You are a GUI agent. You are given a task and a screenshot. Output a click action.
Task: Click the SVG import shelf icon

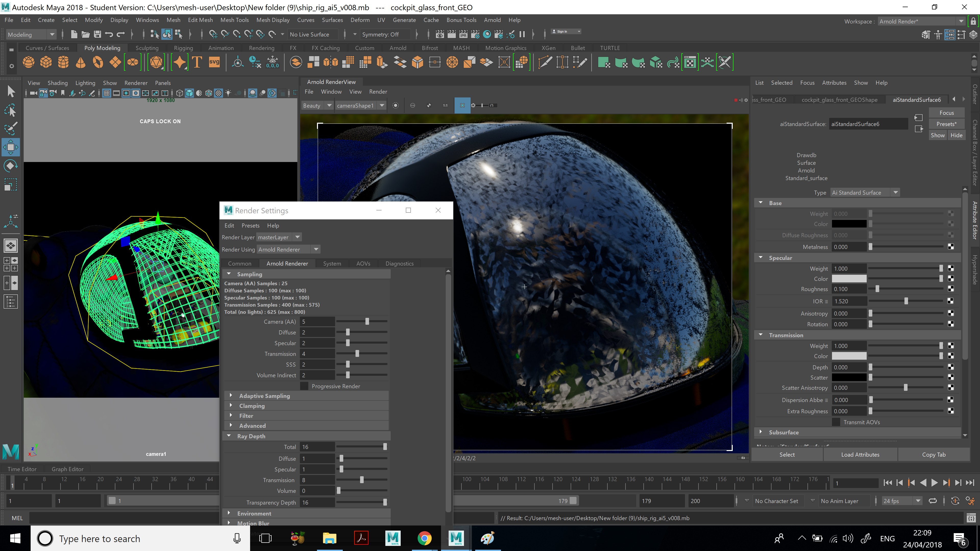pos(214,62)
